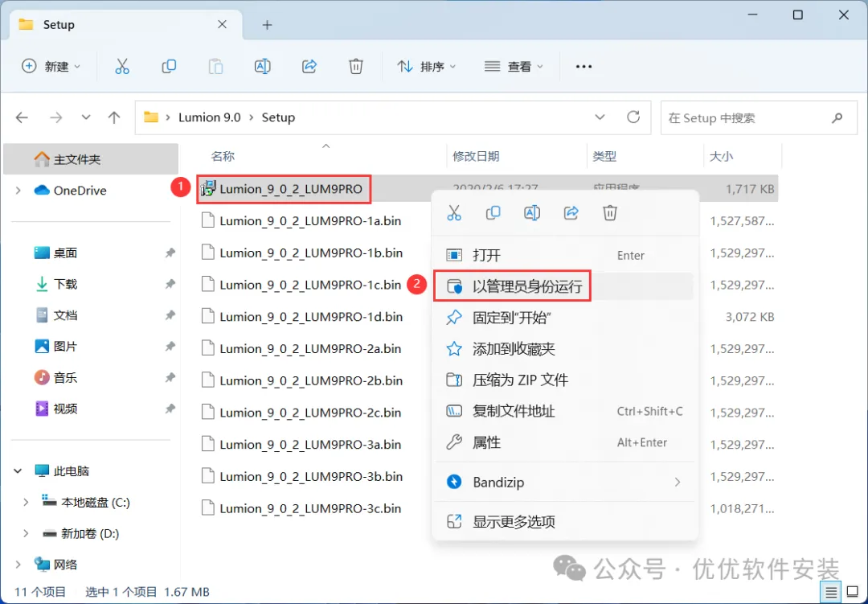Click the Rename icon in the toolbar
Viewport: 868px width, 604px height.
click(262, 67)
